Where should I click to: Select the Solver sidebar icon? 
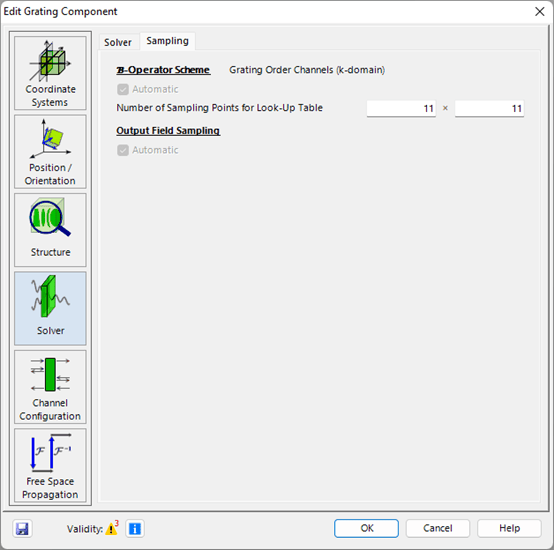coord(50,308)
